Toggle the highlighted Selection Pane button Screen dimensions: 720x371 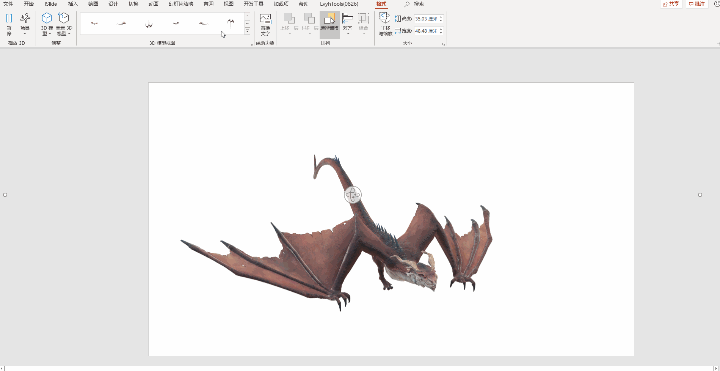[330, 24]
